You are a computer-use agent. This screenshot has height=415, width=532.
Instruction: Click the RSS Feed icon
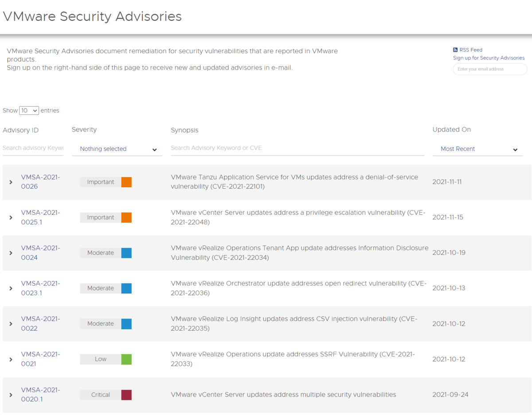click(x=455, y=50)
